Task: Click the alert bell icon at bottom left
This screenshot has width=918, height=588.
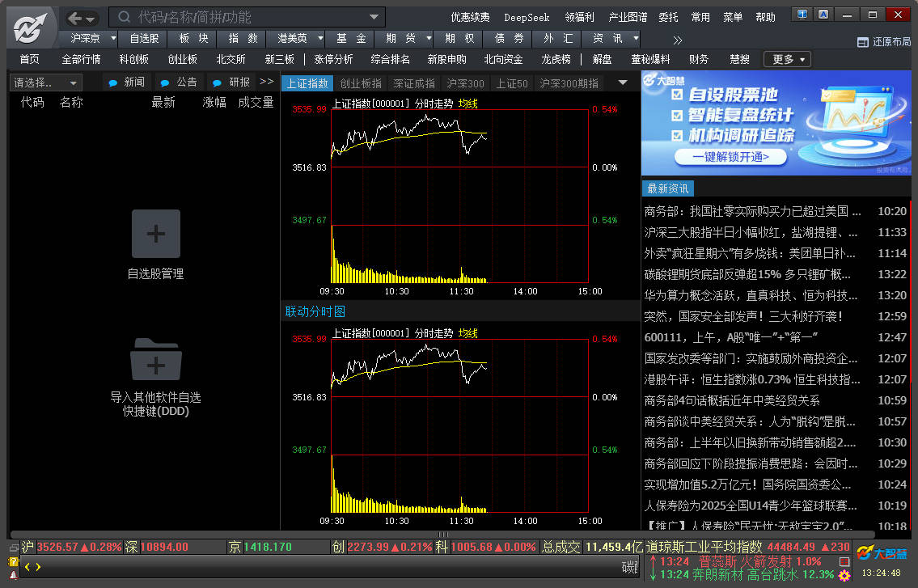Action: click(x=14, y=575)
